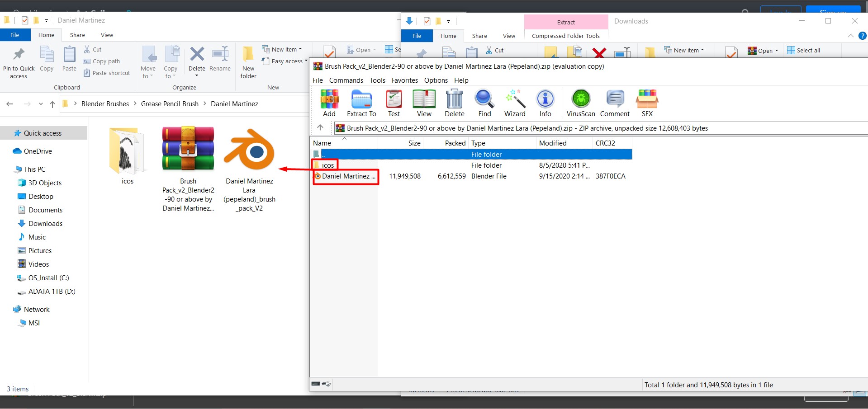Click the WinRAR Extract To icon

361,103
